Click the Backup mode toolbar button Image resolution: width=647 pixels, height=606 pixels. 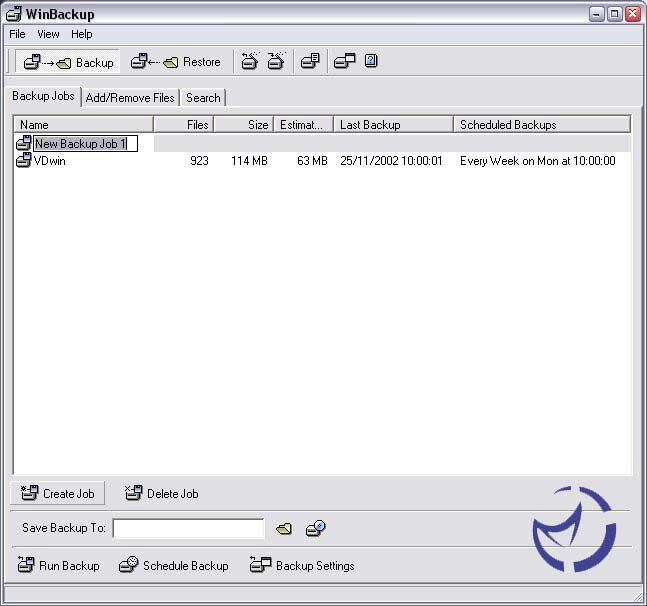(x=68, y=62)
